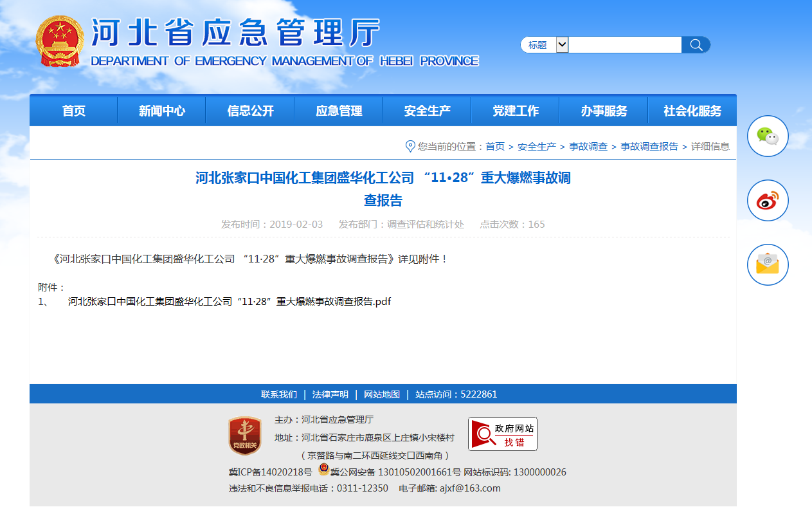Click the breadcrumb 首页 link
The image size is (812, 516).
(x=495, y=147)
